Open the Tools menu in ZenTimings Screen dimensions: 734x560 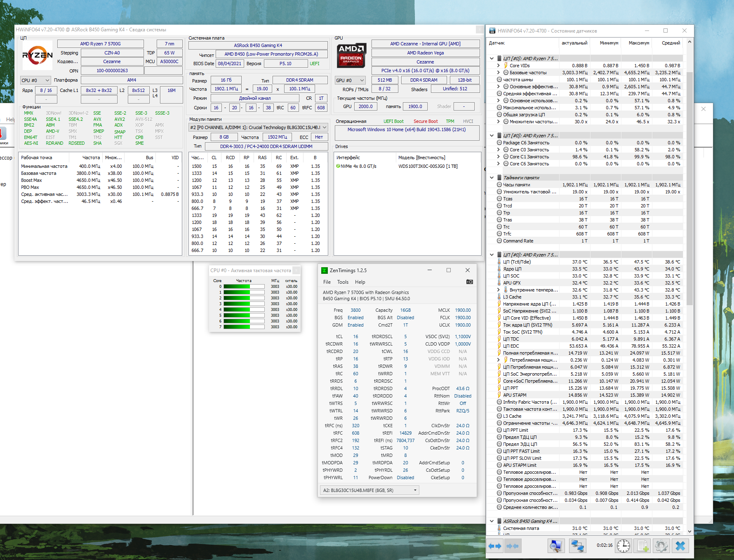tap(343, 282)
